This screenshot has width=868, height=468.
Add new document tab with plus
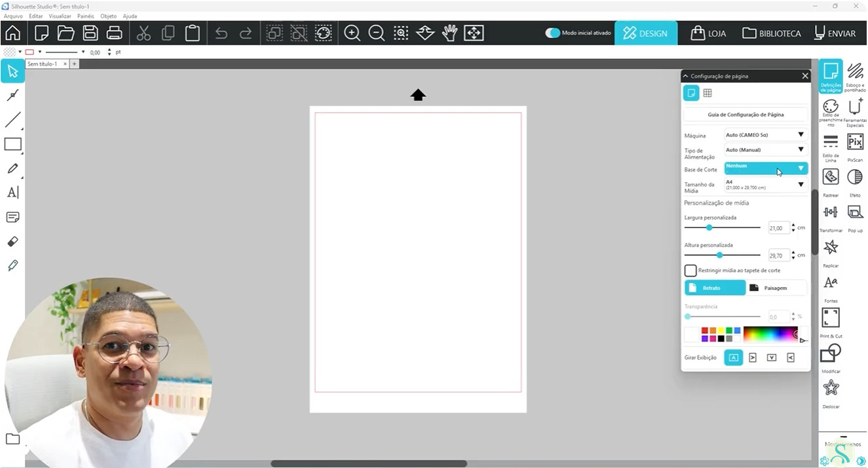tap(74, 64)
